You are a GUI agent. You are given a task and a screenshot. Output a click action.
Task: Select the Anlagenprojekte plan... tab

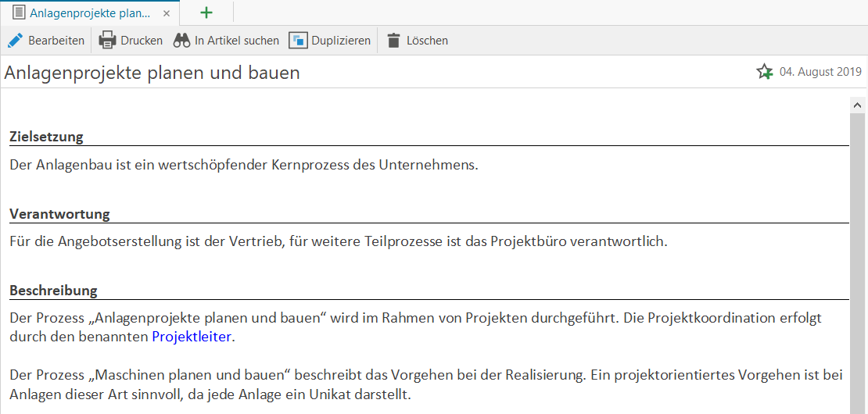(x=90, y=13)
